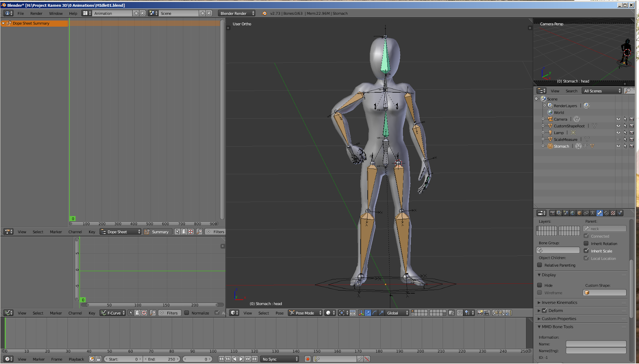Open the Physics properties icon
The width and height of the screenshot is (639, 364).
(620, 213)
